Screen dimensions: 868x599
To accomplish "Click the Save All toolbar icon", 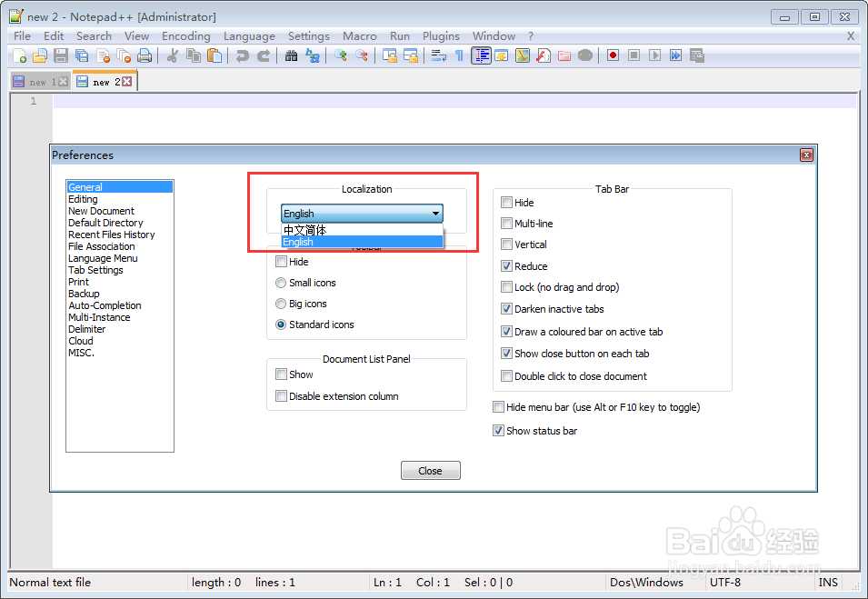I will pyautogui.click(x=82, y=55).
